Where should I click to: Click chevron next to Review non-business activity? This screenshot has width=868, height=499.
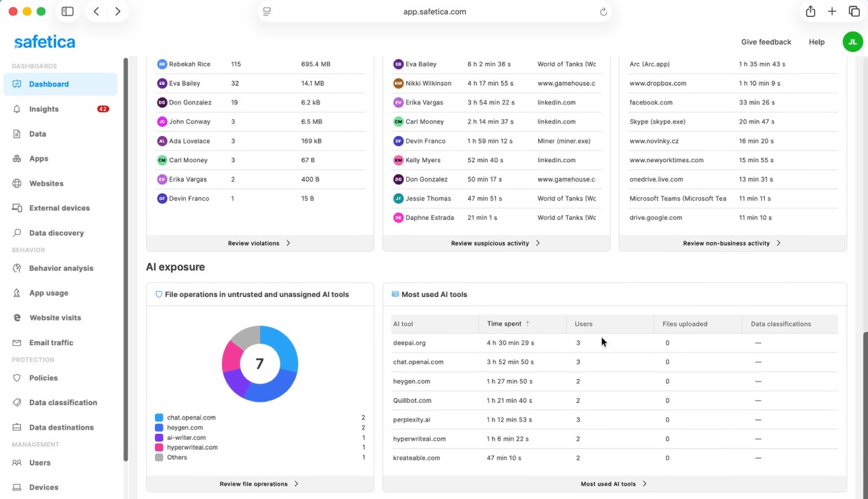[x=778, y=244]
